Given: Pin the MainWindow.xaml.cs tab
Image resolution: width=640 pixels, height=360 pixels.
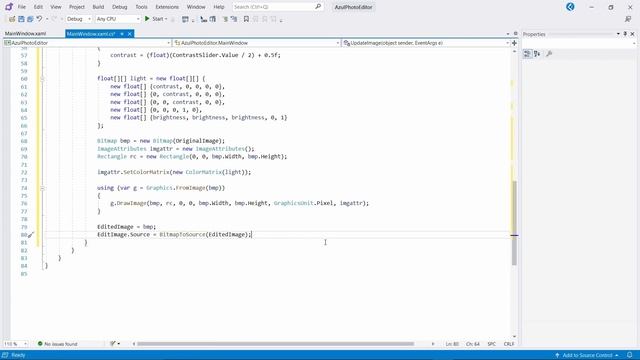Looking at the screenshot, I should click(122, 34).
